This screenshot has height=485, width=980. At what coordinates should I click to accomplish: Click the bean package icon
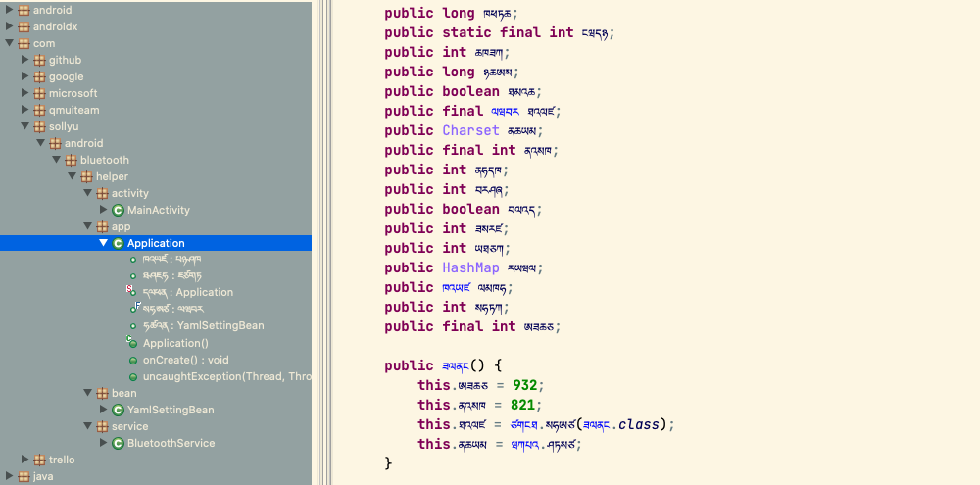(x=102, y=393)
